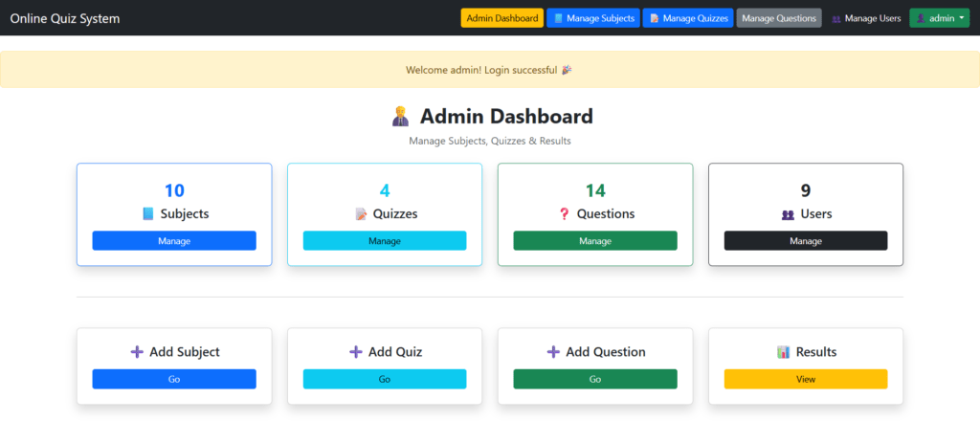Click the Add Quiz card title
This screenshot has height=443, width=980.
coord(395,352)
